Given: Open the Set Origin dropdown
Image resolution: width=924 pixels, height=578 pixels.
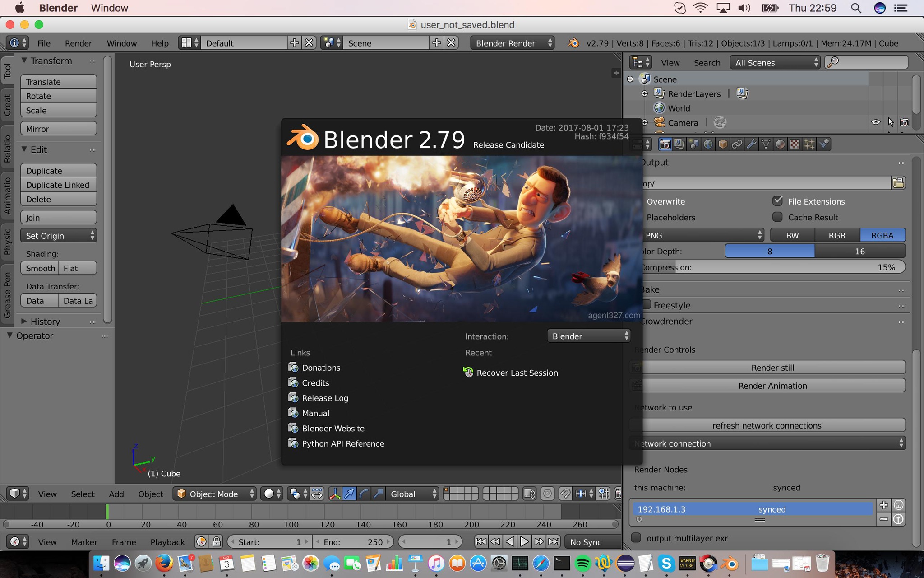Looking at the screenshot, I should pyautogui.click(x=59, y=236).
